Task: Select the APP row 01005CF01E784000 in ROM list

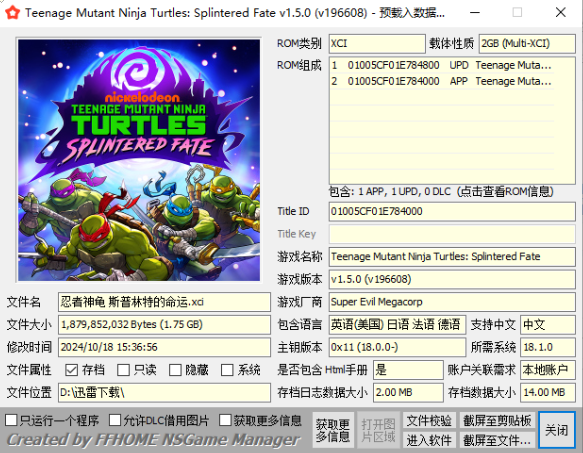Action: 442,81
